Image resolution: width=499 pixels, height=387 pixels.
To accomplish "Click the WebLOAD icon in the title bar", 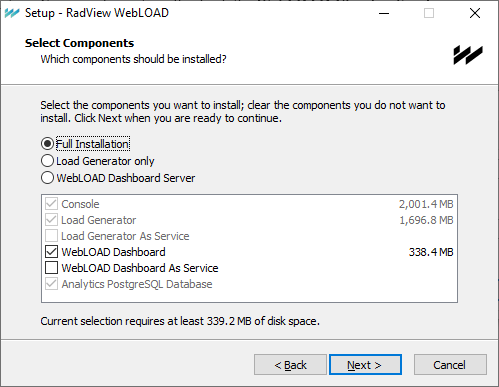I will [12, 13].
